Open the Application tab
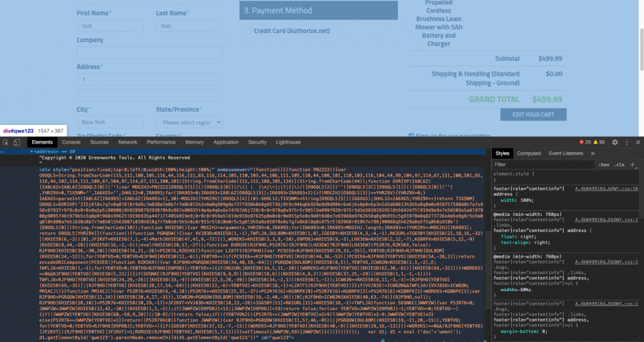644x342 pixels. [226, 142]
